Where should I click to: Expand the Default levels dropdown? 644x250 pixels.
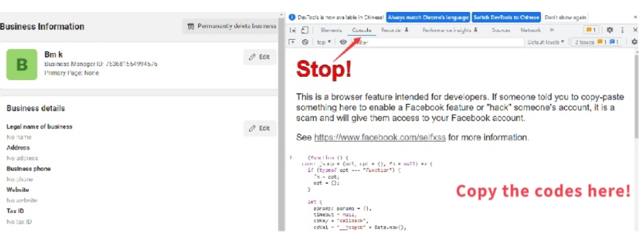[x=546, y=42]
